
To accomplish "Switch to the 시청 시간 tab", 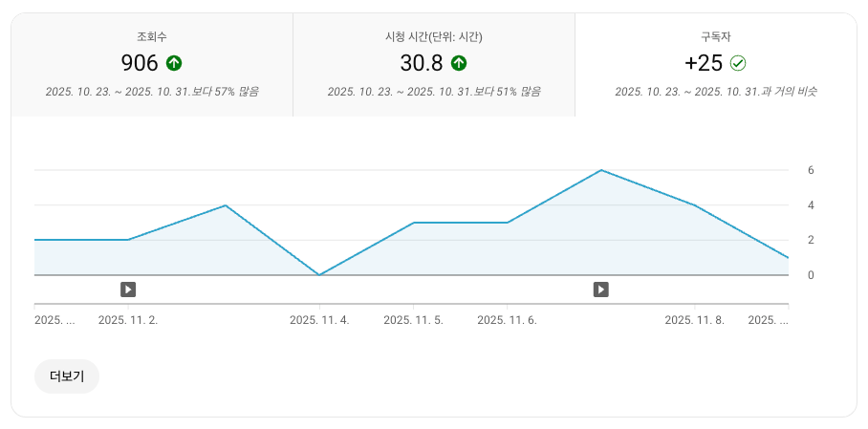I will coord(433,64).
